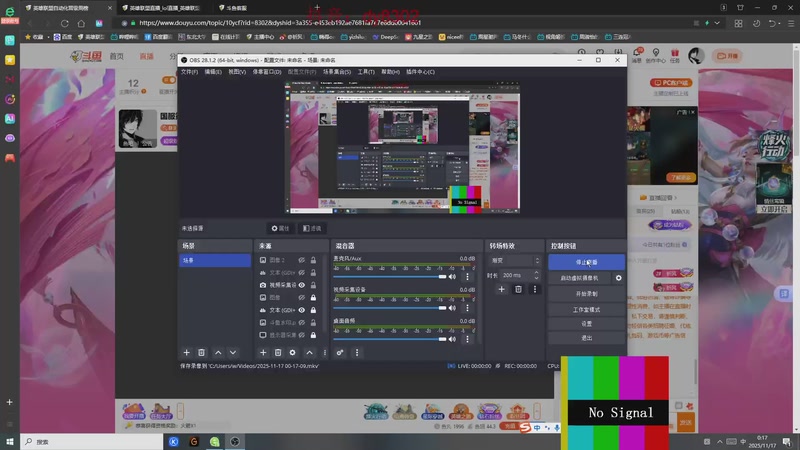The width and height of the screenshot is (800, 450).
Task: Remove the transition with the trash in 转场特效
Action: click(518, 289)
